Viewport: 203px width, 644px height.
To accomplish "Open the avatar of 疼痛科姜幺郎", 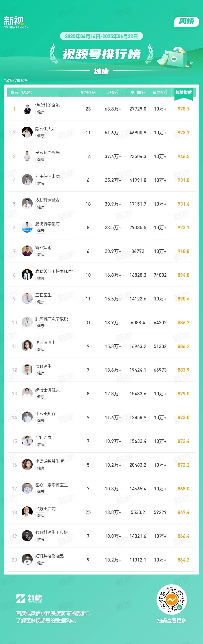I will tap(27, 109).
